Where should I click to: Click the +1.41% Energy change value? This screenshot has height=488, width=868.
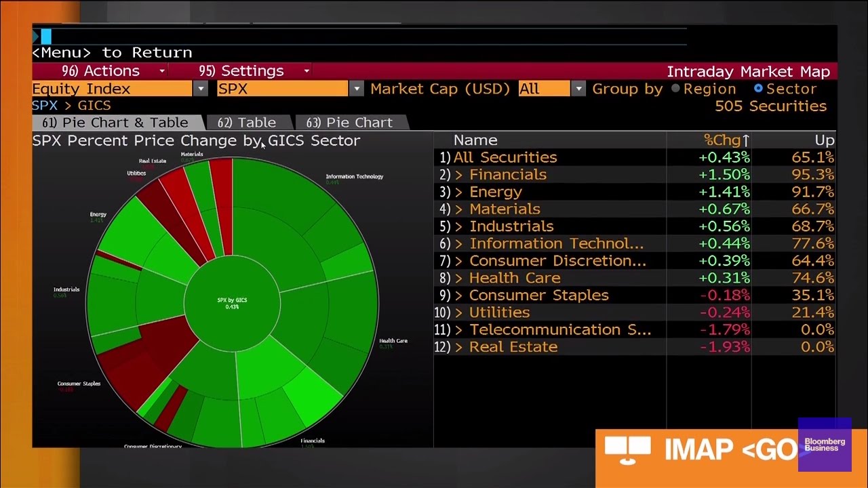point(724,192)
